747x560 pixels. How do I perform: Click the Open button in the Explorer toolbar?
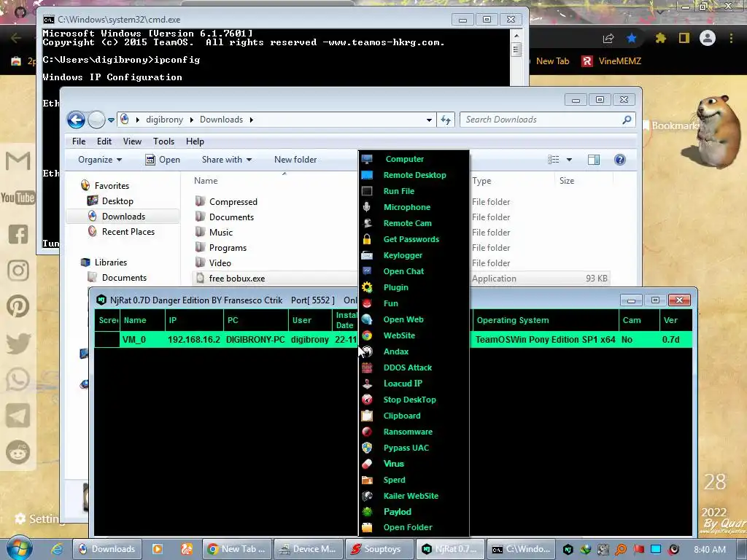(x=163, y=160)
